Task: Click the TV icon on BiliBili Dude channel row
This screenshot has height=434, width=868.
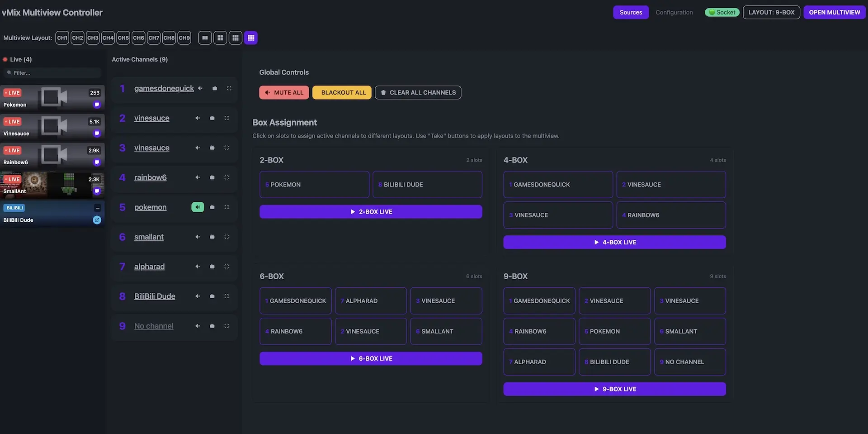Action: pos(212,296)
